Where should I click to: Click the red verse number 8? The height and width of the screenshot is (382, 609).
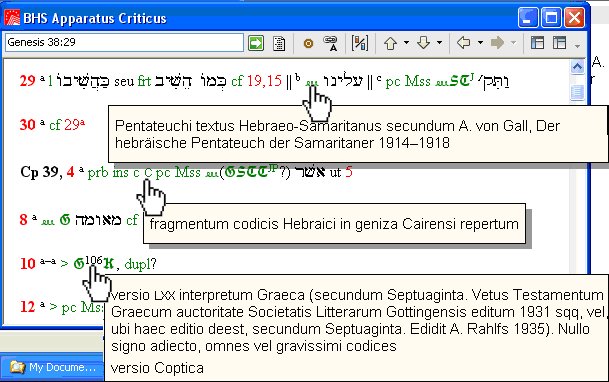point(24,220)
